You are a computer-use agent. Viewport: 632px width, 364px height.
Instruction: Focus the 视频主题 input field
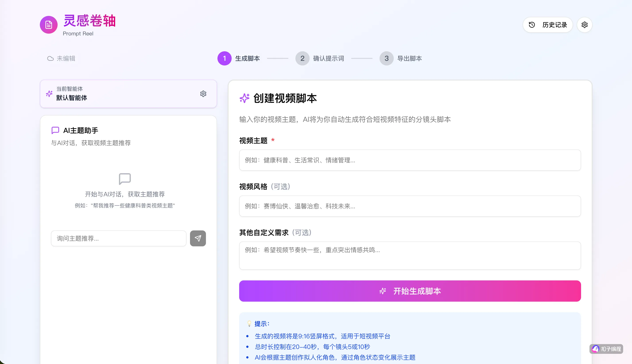(410, 160)
